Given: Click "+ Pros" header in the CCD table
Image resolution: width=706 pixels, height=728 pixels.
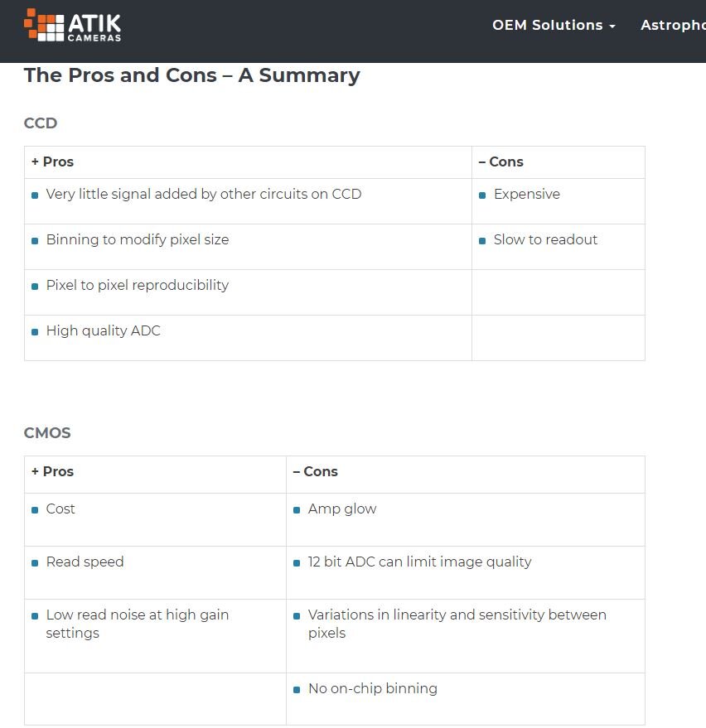Looking at the screenshot, I should click(52, 162).
